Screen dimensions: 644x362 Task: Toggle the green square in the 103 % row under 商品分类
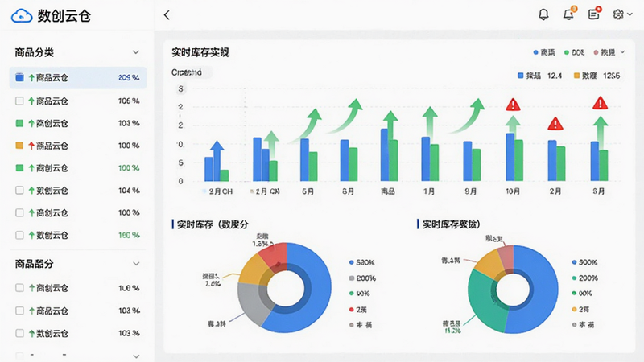tap(19, 123)
